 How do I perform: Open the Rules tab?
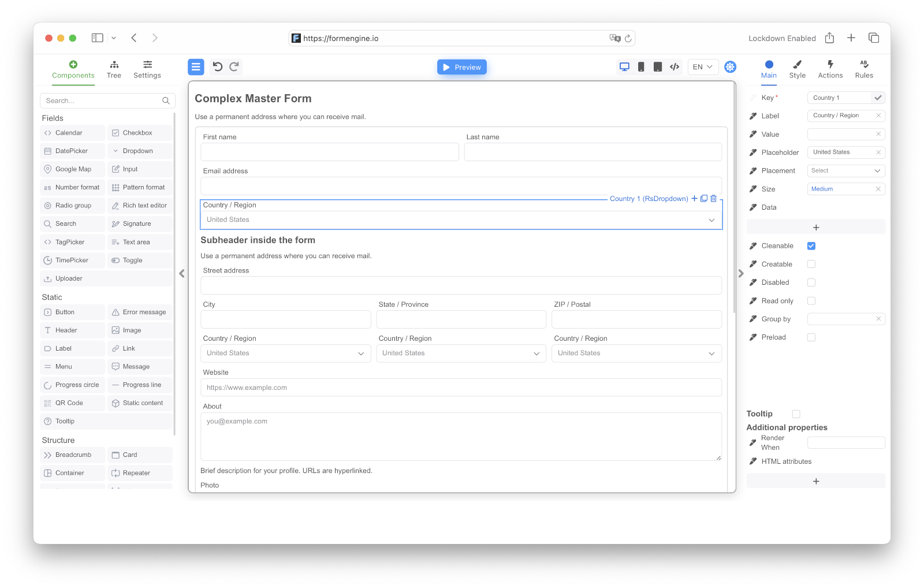(x=864, y=69)
